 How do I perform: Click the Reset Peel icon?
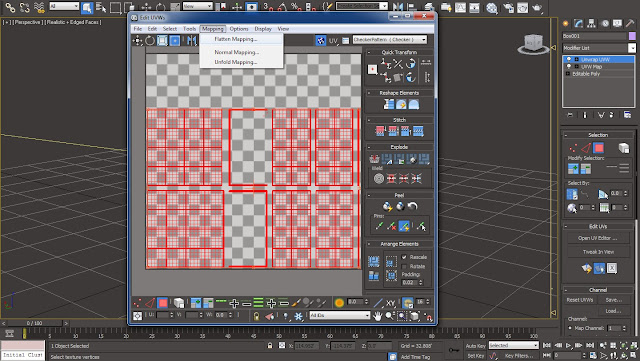coord(412,206)
